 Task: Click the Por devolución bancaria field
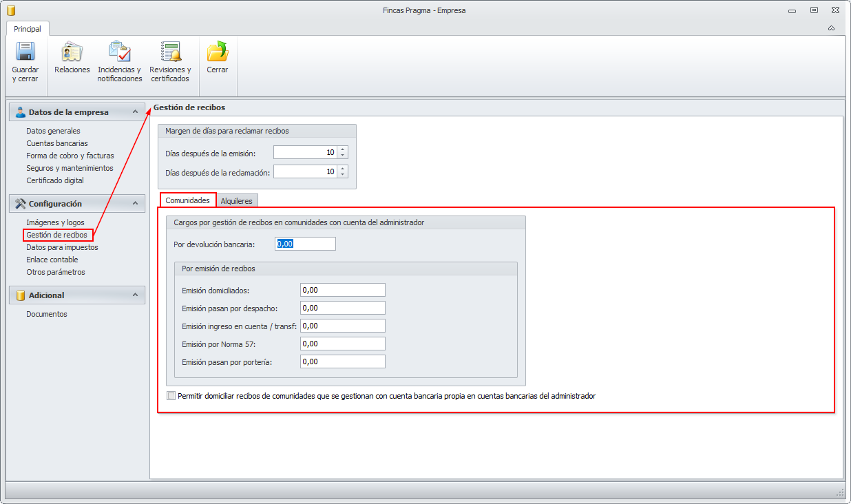[305, 244]
